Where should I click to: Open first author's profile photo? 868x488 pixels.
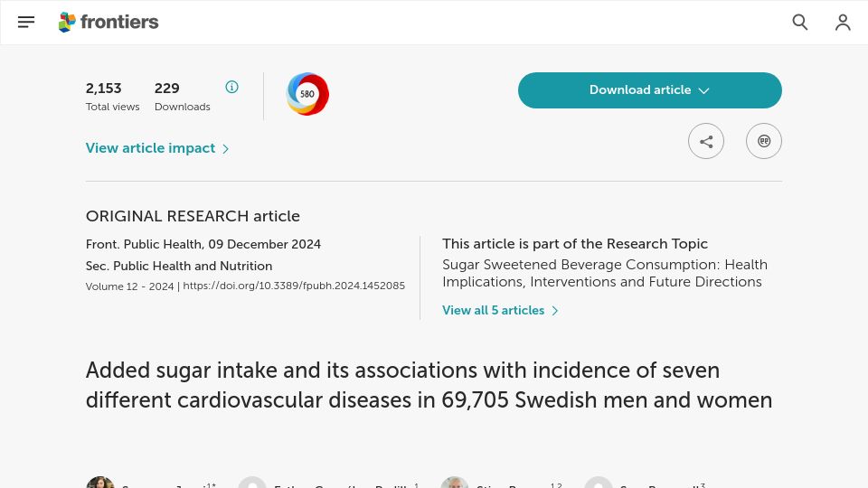click(100, 483)
